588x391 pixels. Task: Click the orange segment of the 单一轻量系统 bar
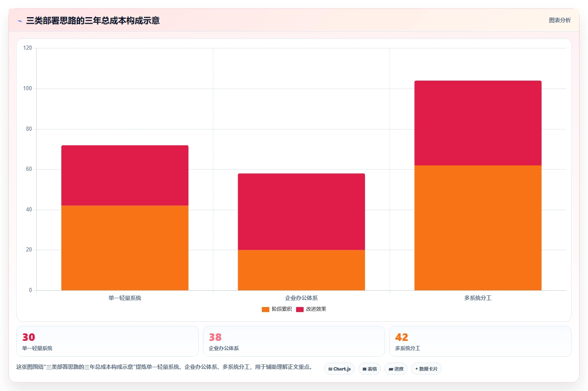(125, 248)
